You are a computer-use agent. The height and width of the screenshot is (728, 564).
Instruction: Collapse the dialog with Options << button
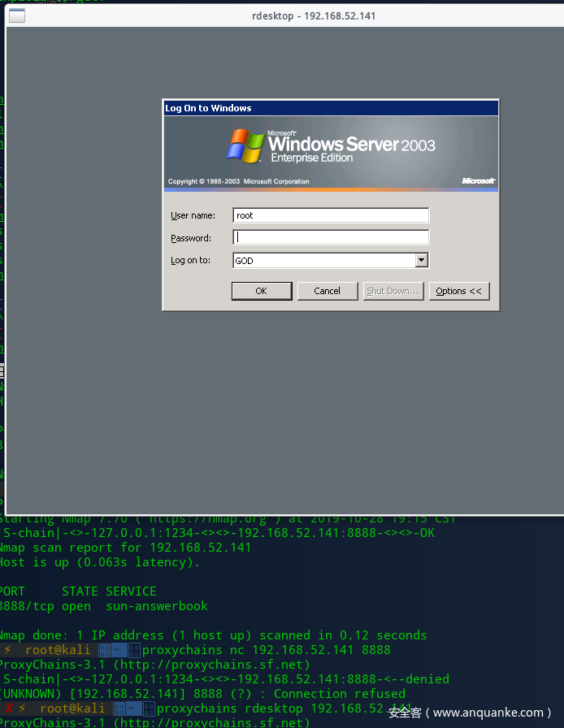459,291
